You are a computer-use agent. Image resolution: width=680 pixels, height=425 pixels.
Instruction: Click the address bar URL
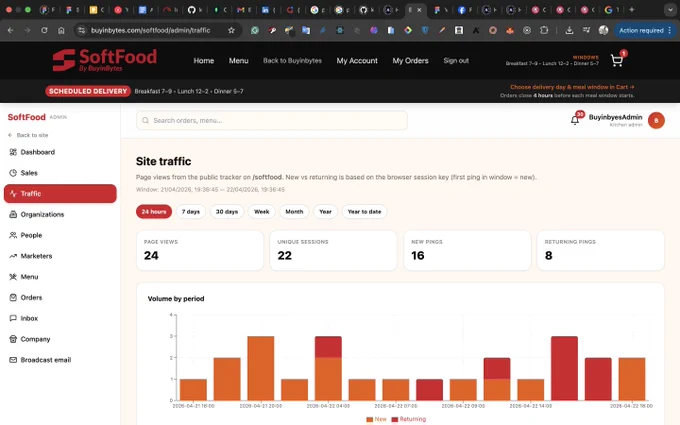pos(150,30)
